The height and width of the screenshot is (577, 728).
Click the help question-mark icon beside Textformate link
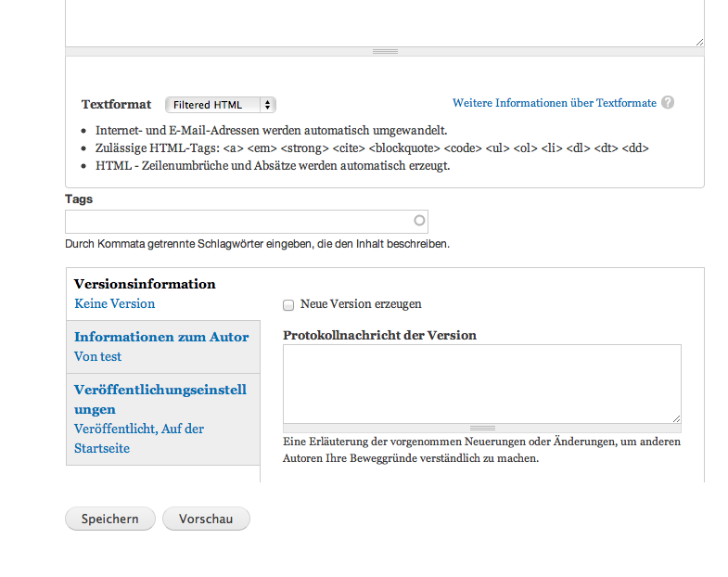pos(668,103)
